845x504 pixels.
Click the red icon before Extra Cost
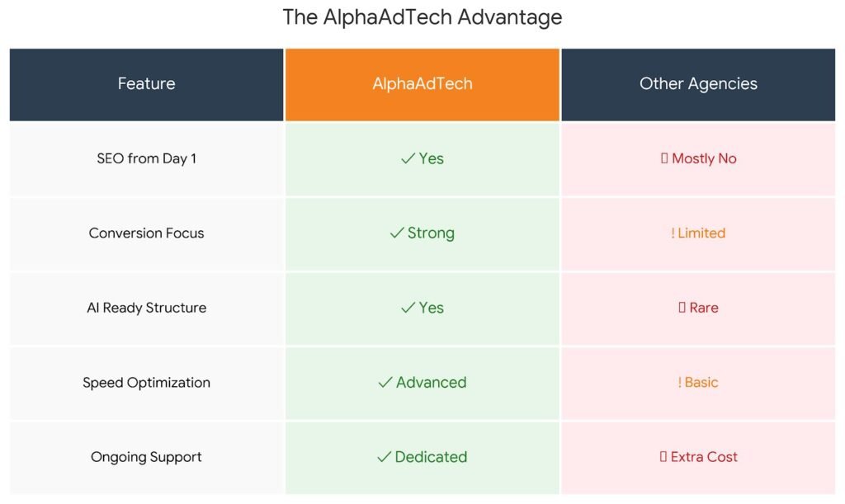663,457
